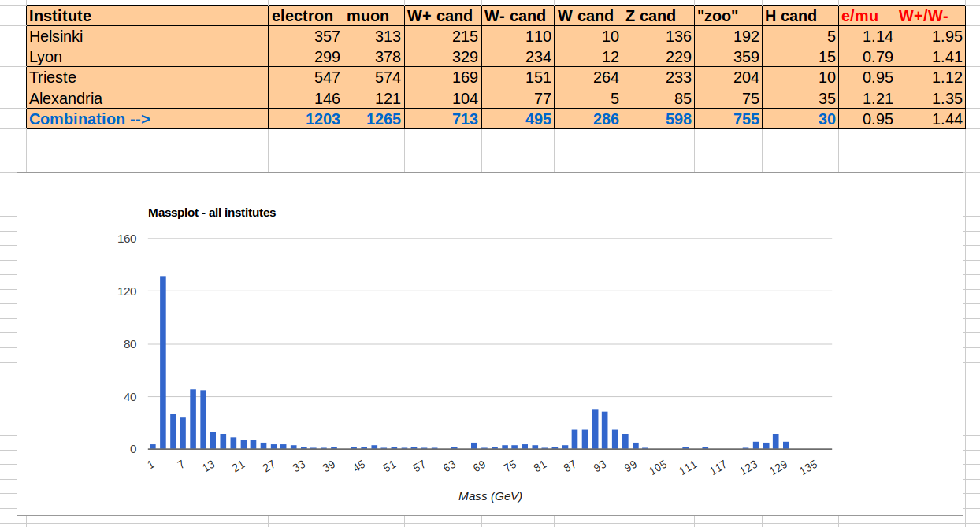This screenshot has width=980, height=527.
Task: Select Alexandria e/mu ratio 1.21
Action: (867, 98)
